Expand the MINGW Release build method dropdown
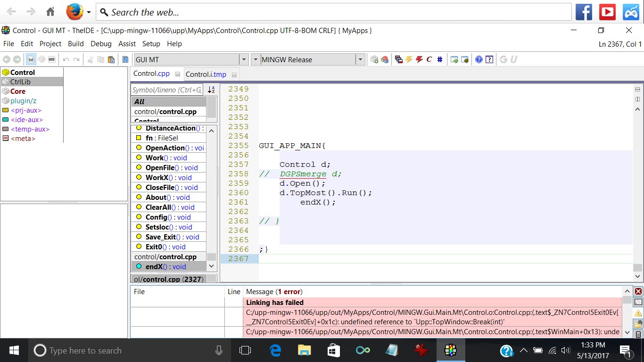This screenshot has width=644, height=362. pos(361,59)
